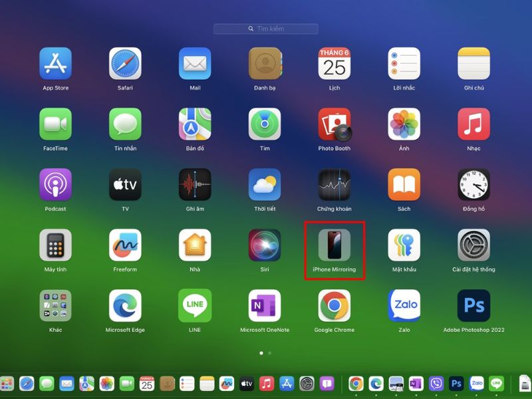The image size is (532, 399).
Task: Open the Lịch calendar app in Launchpad
Action: pyautogui.click(x=334, y=63)
